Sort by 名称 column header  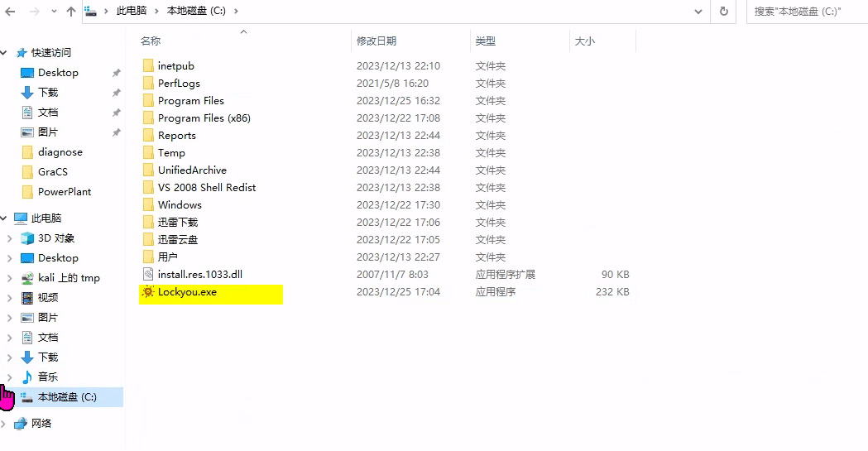pyautogui.click(x=151, y=41)
